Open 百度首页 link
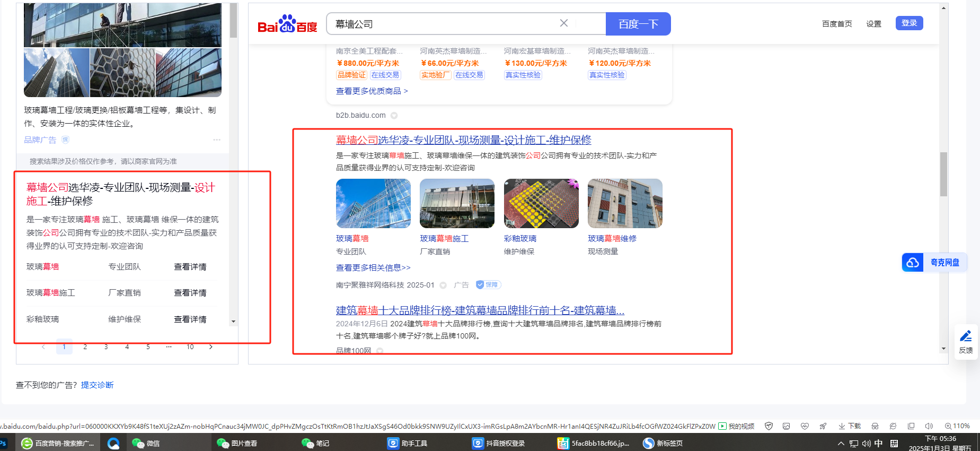 click(x=837, y=24)
